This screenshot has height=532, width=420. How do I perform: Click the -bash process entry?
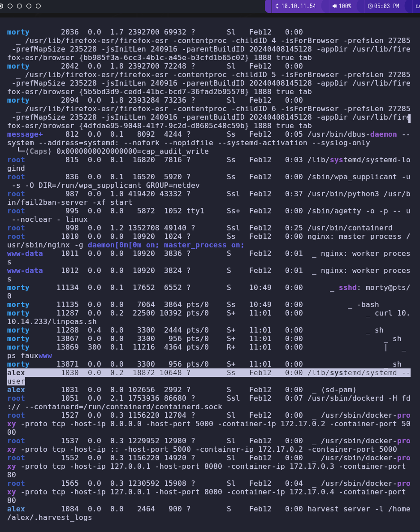pos(368,305)
